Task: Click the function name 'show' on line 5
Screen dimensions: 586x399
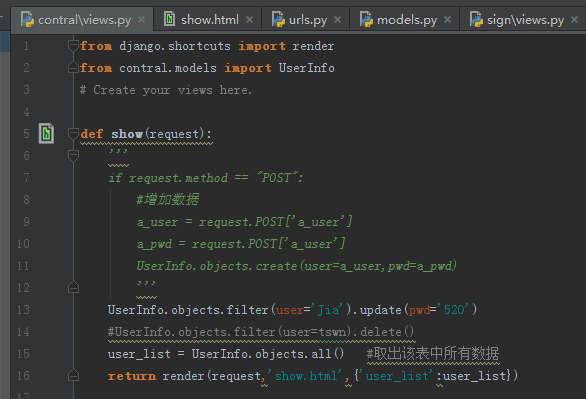Action: (127, 134)
